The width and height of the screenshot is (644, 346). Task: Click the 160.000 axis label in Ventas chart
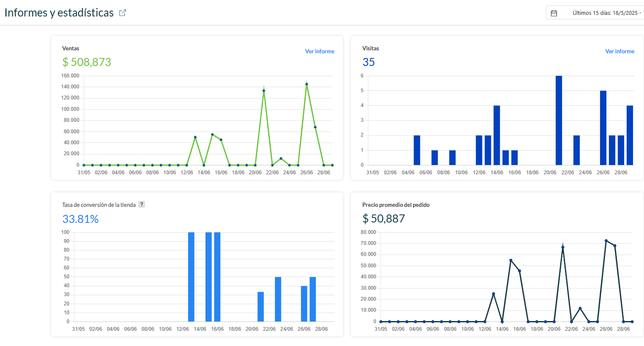pyautogui.click(x=70, y=76)
